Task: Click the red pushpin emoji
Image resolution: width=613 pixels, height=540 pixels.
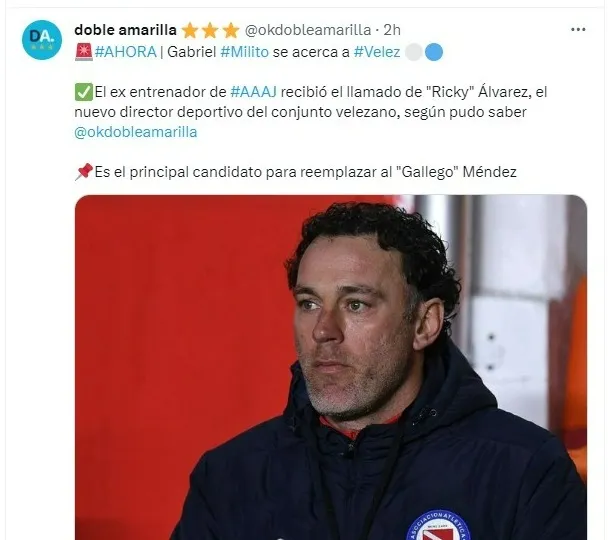Action: click(84, 172)
